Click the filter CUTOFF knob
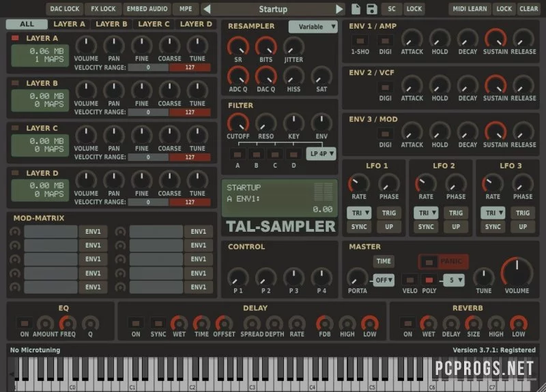Viewport: 546px width, 392px height. coord(238,123)
